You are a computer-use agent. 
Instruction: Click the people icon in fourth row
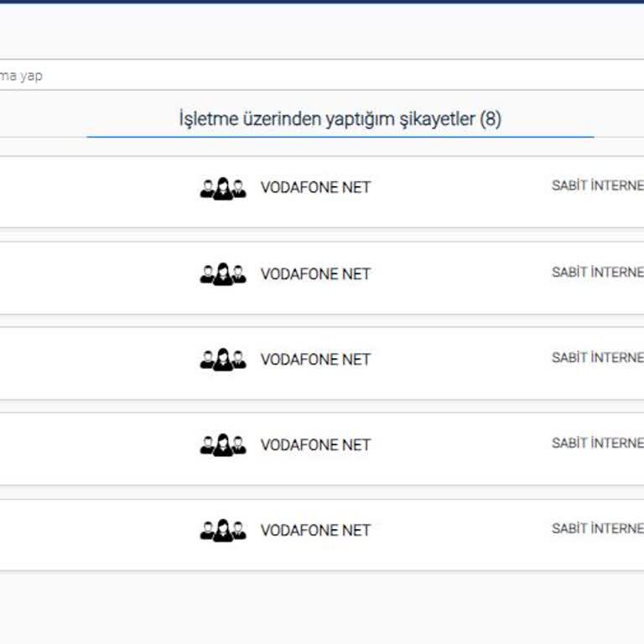(223, 444)
